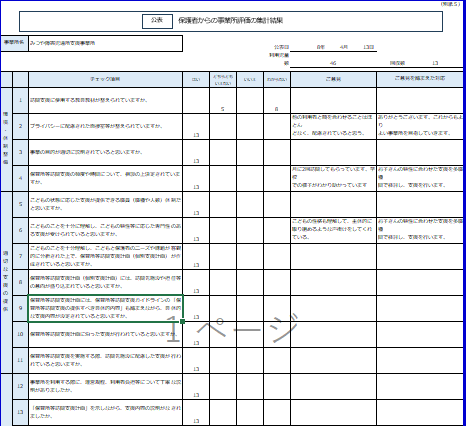The width and height of the screenshot is (466, 426).
Task: Click the question text in row 6
Action: (x=105, y=230)
